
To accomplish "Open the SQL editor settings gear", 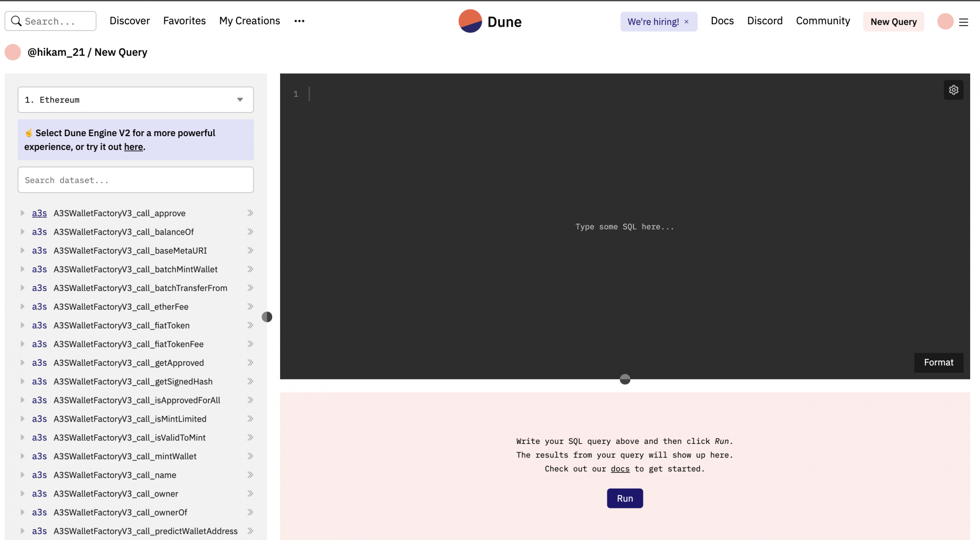I will (954, 90).
